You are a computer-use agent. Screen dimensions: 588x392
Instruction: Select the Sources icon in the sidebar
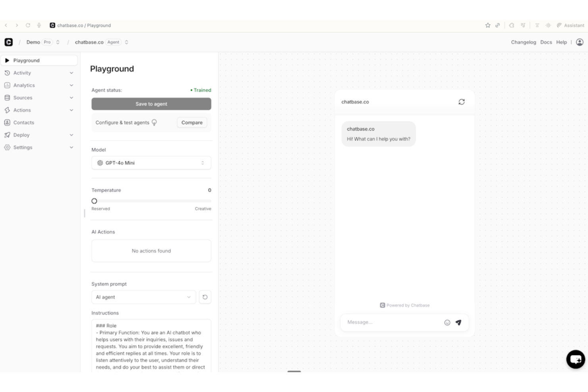[x=7, y=97]
